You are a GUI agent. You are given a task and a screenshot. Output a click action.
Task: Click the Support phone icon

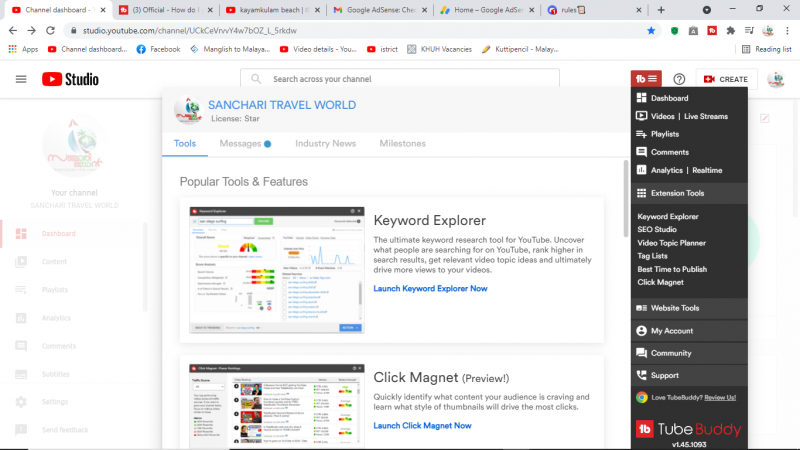[x=641, y=375]
